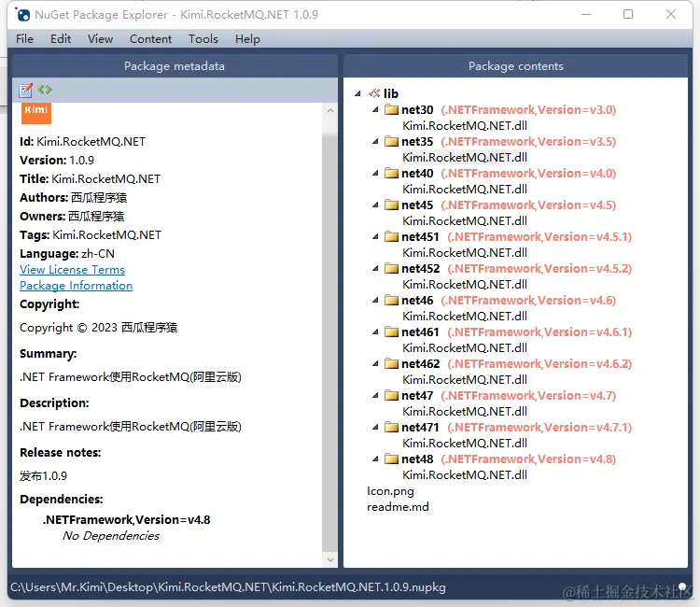Open the Help menu

tap(247, 39)
